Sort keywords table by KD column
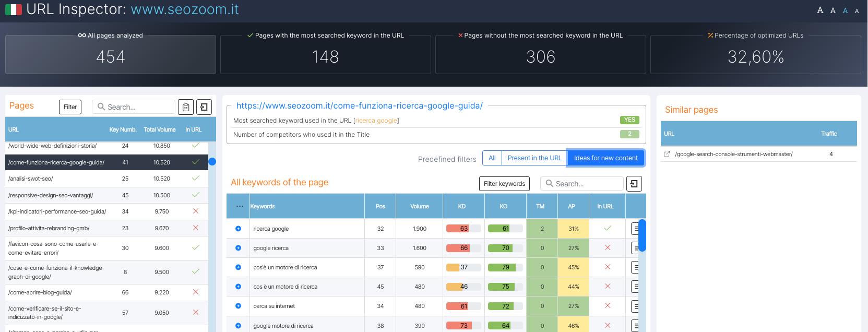Image resolution: width=868 pixels, height=332 pixels. coord(462,206)
